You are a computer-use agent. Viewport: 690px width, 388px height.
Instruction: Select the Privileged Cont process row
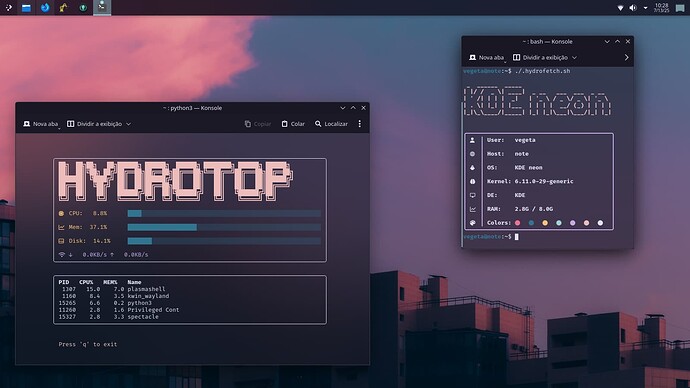click(x=119, y=310)
